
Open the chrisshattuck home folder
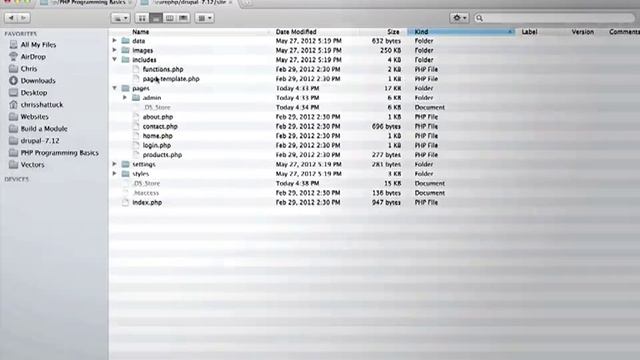point(42,104)
